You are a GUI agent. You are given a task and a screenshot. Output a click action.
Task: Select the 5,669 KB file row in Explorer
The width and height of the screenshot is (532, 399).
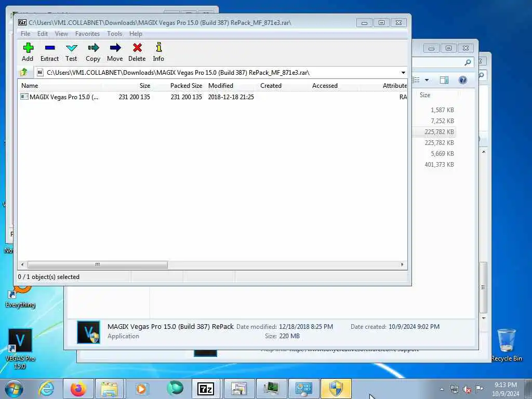coord(442,153)
